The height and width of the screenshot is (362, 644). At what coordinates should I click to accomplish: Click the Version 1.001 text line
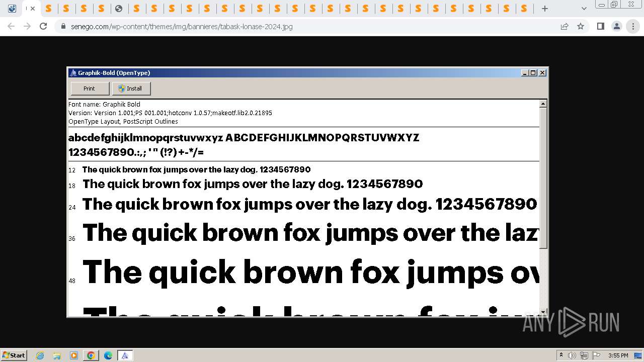pyautogui.click(x=170, y=113)
